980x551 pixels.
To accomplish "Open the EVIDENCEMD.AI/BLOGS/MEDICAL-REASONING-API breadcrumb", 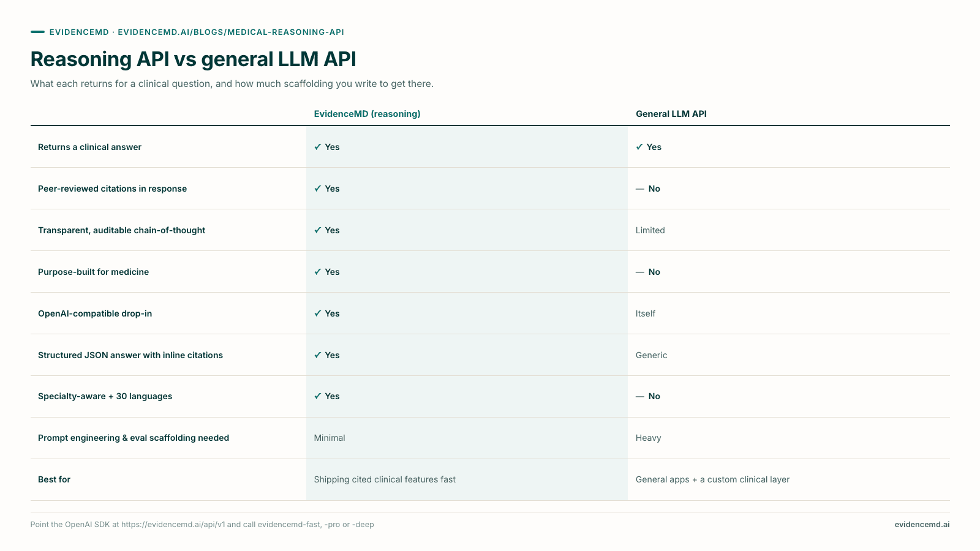I will tap(231, 32).
